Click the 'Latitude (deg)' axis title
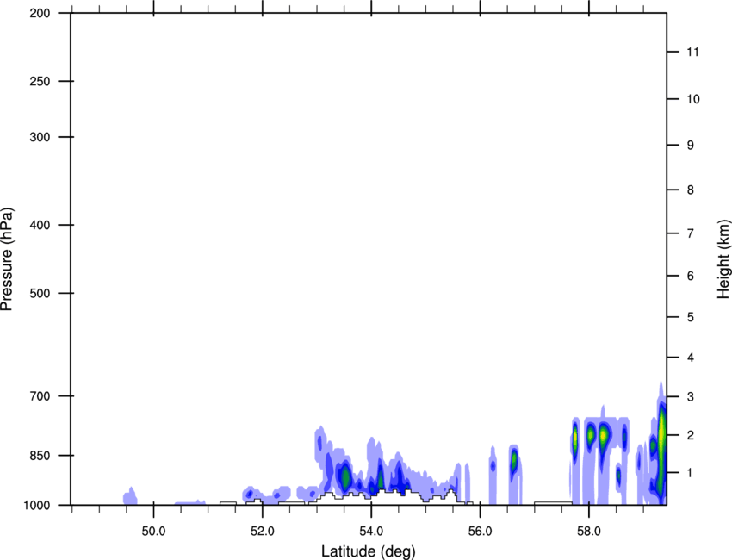Screen dimensions: 732x560 (x=368, y=551)
